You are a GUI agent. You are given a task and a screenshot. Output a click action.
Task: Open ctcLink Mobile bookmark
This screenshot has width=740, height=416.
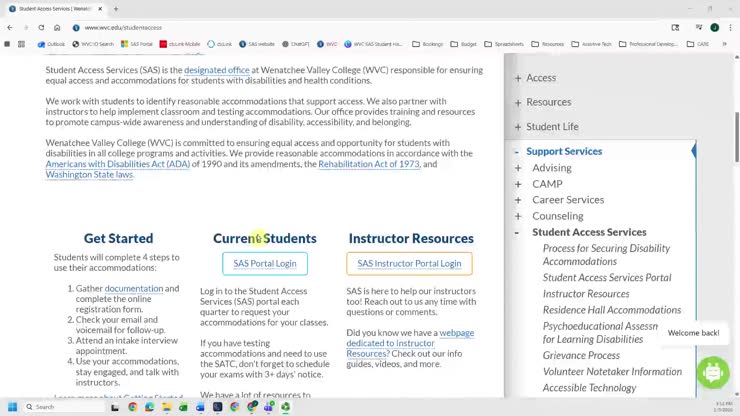click(x=180, y=44)
